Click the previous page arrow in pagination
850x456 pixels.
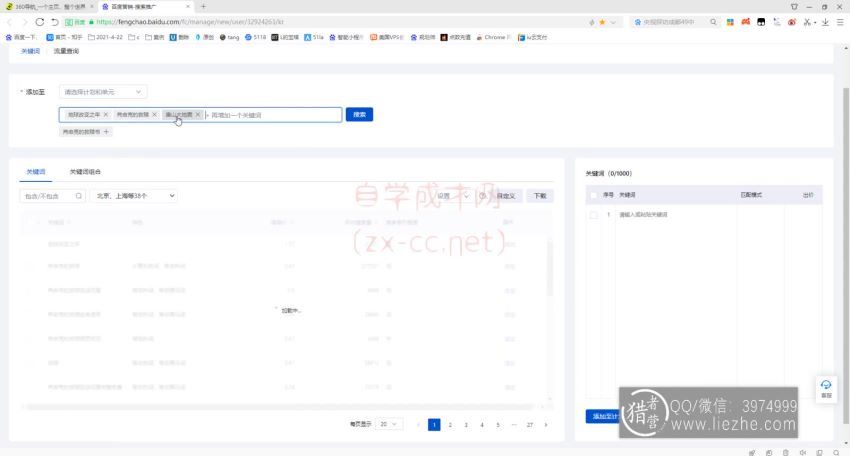tap(418, 425)
